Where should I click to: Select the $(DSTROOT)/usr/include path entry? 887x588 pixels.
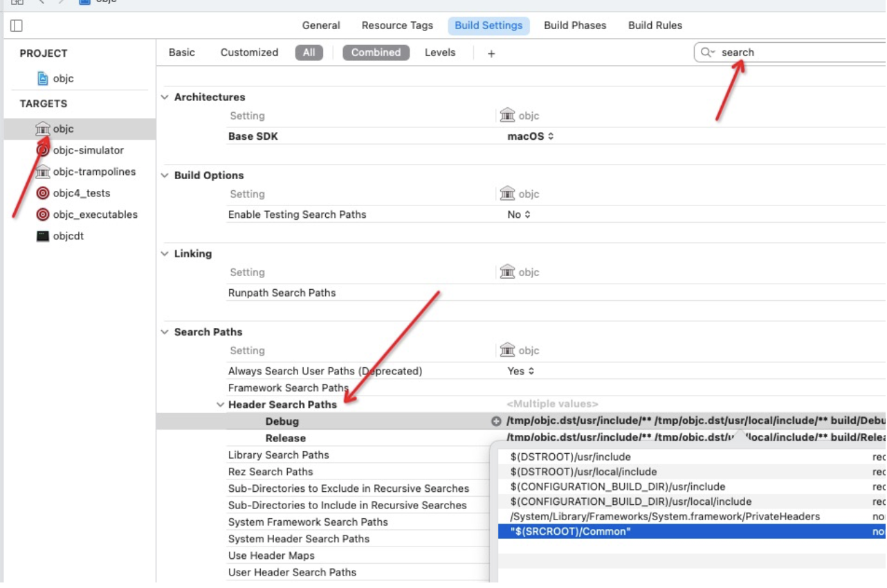(x=571, y=457)
